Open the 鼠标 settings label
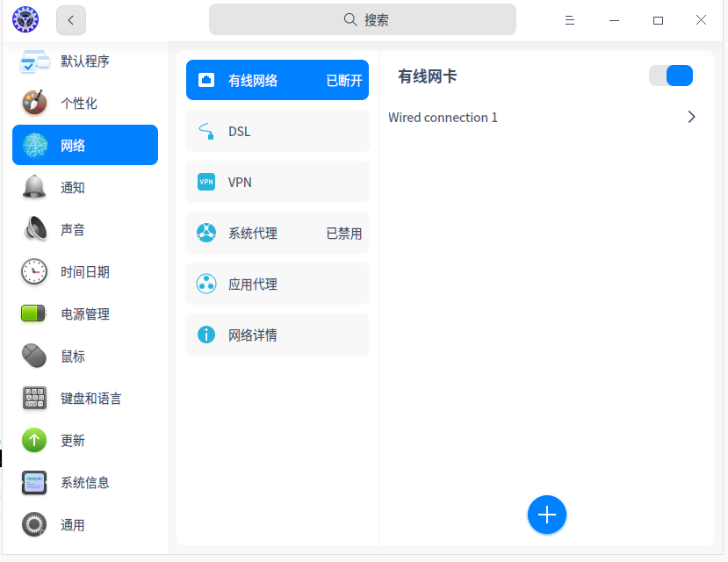Image resolution: width=728 pixels, height=562 pixels. [73, 357]
